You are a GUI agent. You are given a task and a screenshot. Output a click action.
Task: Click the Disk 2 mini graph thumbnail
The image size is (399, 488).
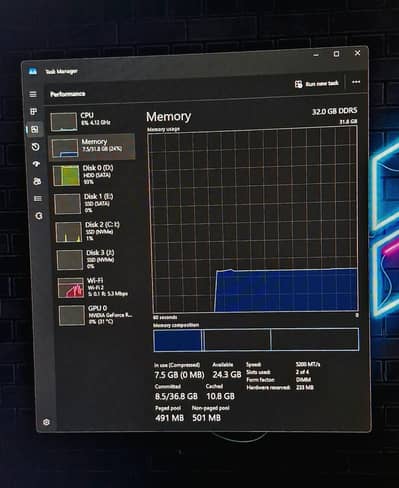[x=69, y=232]
